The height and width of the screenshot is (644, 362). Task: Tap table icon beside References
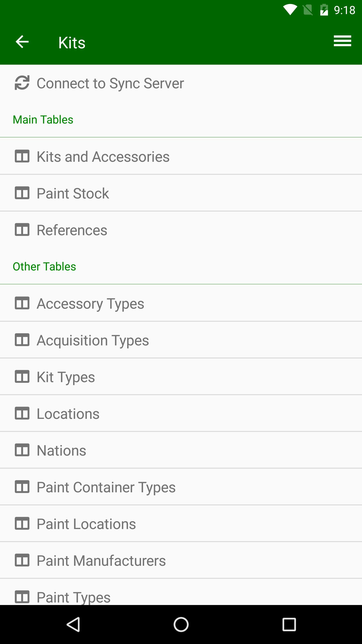coord(22,230)
